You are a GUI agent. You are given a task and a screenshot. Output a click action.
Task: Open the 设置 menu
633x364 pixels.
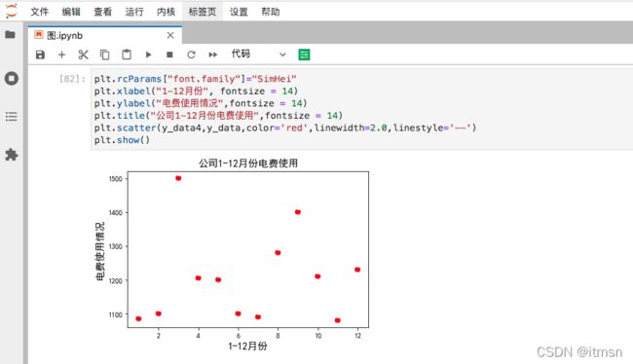click(x=239, y=12)
